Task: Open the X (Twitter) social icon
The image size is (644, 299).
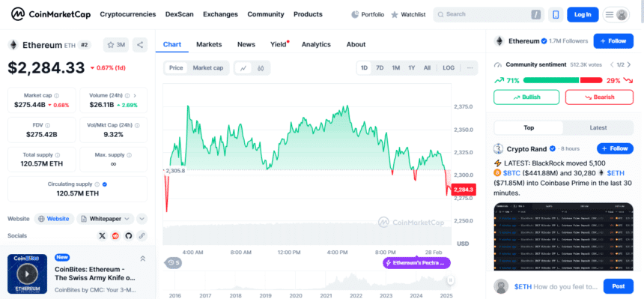Action: 103,235
